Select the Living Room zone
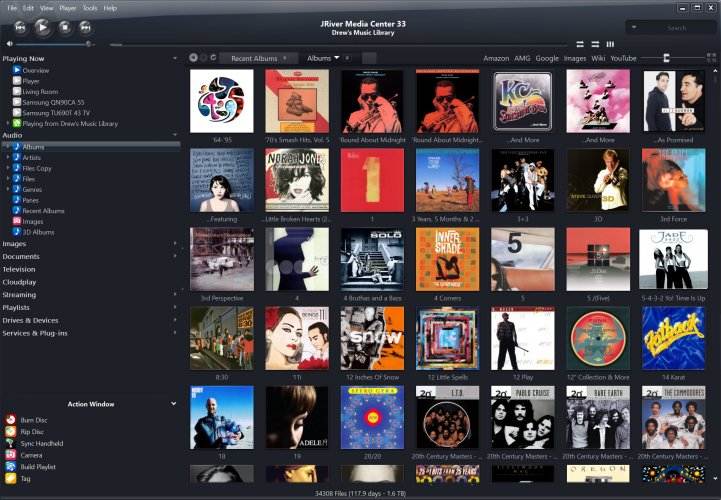Viewport: 721px width, 500px height. (x=40, y=92)
